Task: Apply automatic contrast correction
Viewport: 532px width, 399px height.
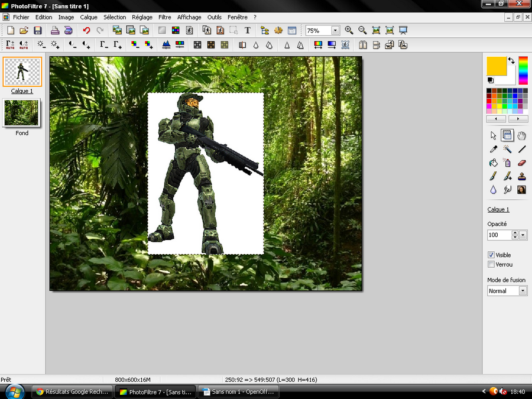Action: pos(24,45)
